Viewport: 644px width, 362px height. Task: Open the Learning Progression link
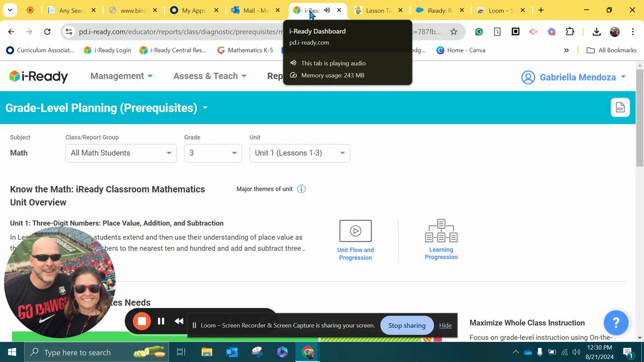pyautogui.click(x=441, y=253)
